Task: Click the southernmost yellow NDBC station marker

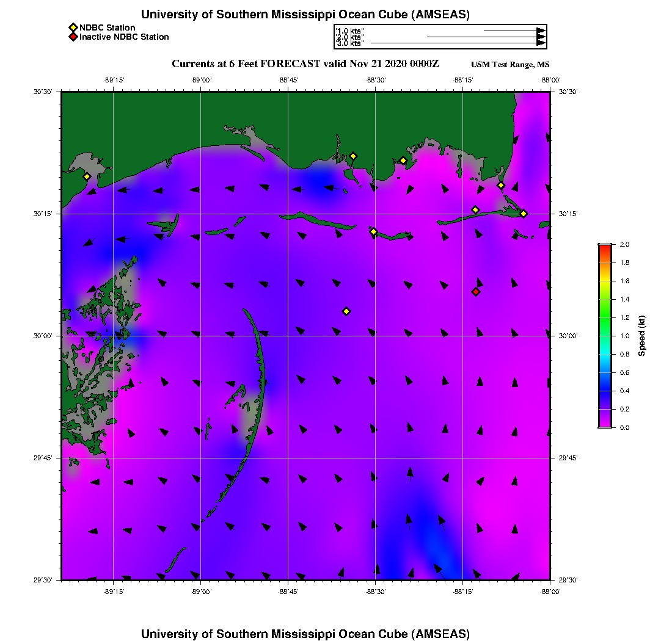Action: click(346, 311)
